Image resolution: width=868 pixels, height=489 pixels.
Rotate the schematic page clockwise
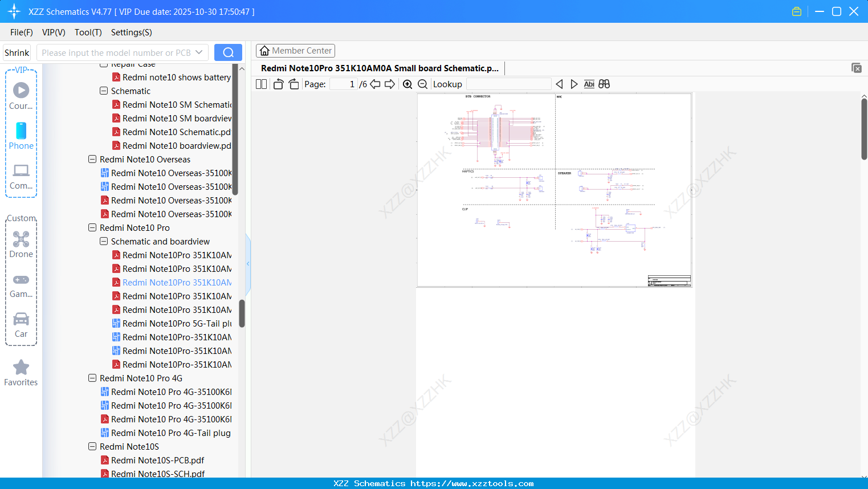pos(293,84)
